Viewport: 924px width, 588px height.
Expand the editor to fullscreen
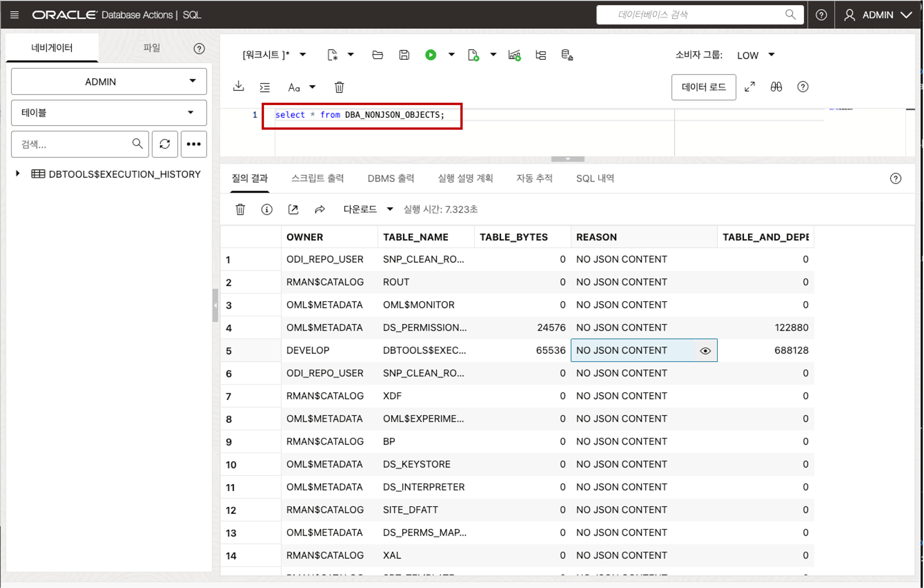pyautogui.click(x=749, y=87)
